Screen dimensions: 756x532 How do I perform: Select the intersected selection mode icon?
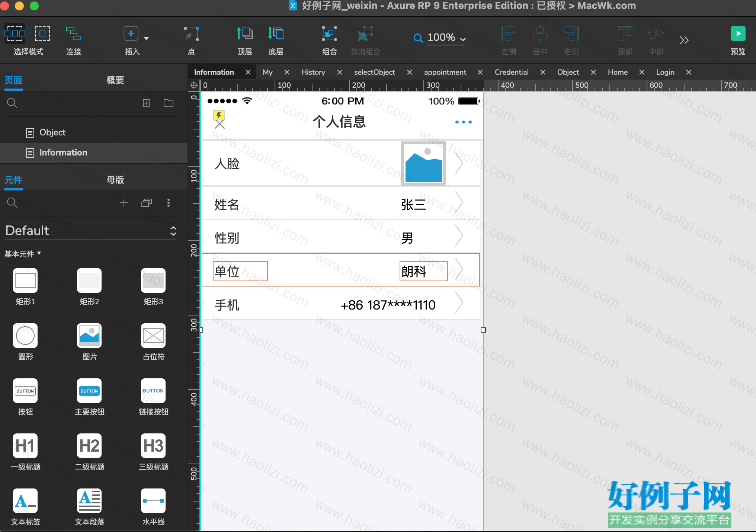click(x=15, y=33)
